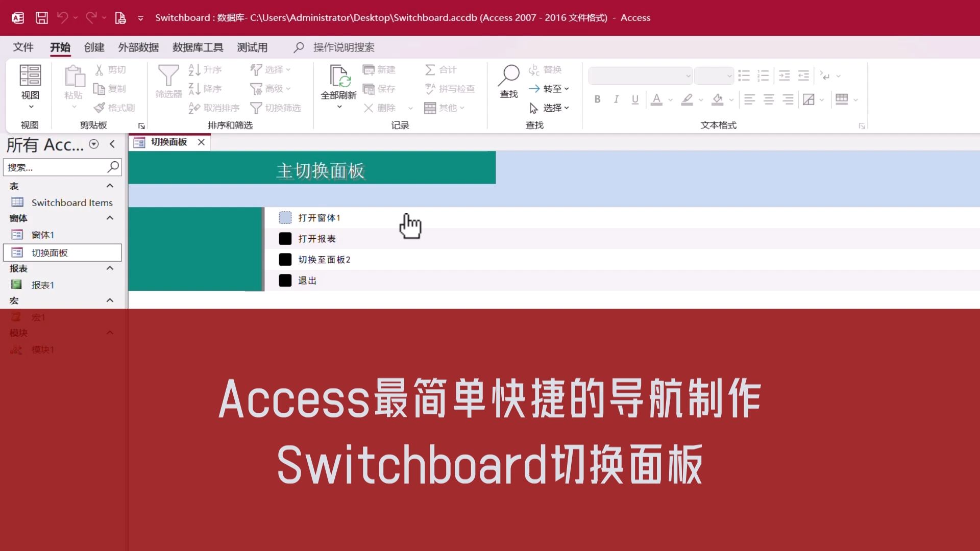Viewport: 980px width, 551px height.
Task: Click the 升序 sort ascending button
Action: point(205,70)
